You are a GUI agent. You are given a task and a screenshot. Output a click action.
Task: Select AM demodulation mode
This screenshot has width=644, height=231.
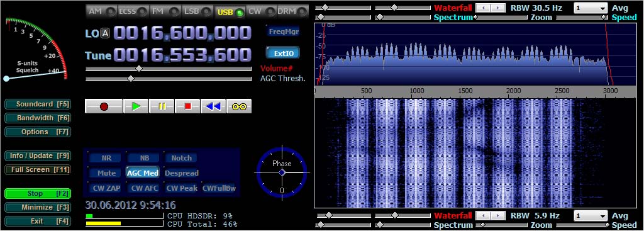(102, 11)
